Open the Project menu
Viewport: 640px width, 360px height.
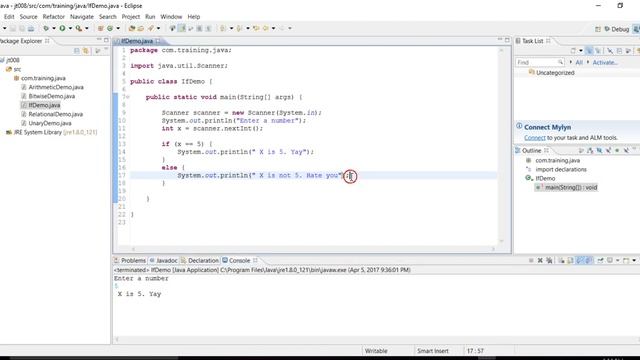pyautogui.click(x=131, y=17)
